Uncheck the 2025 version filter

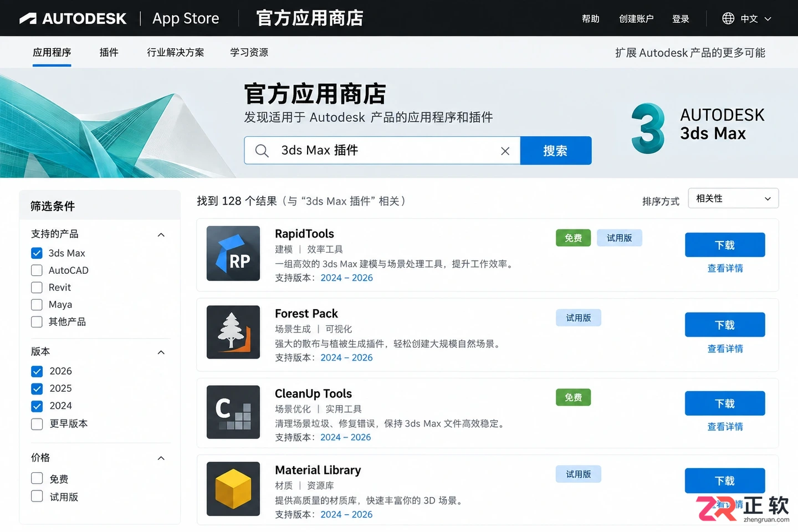37,388
